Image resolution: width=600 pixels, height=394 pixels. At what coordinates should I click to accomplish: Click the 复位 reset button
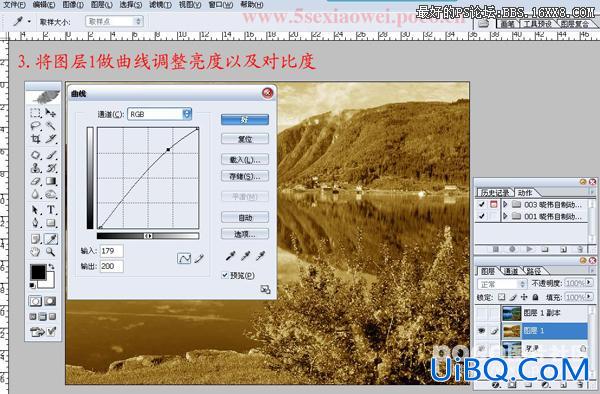coord(245,139)
